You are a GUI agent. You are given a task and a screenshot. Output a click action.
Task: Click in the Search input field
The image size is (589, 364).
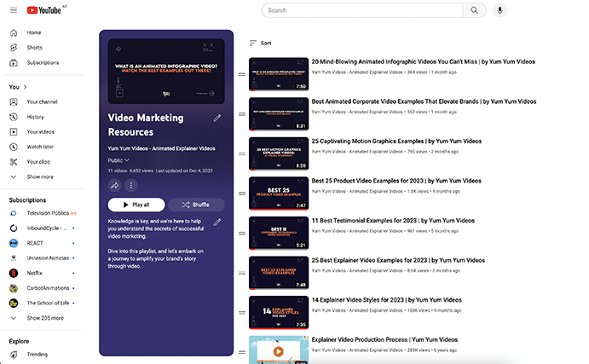[362, 10]
